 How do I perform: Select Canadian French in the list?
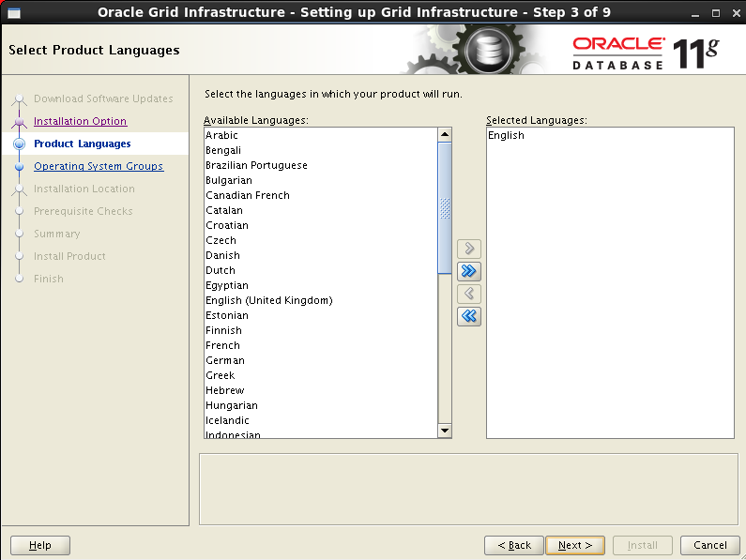(320, 195)
